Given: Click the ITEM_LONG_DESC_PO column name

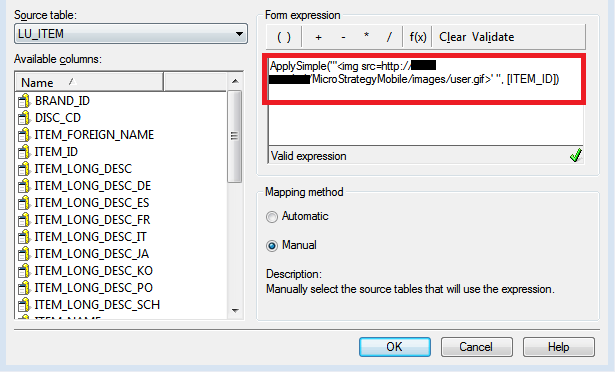Looking at the screenshot, I should (94, 288).
